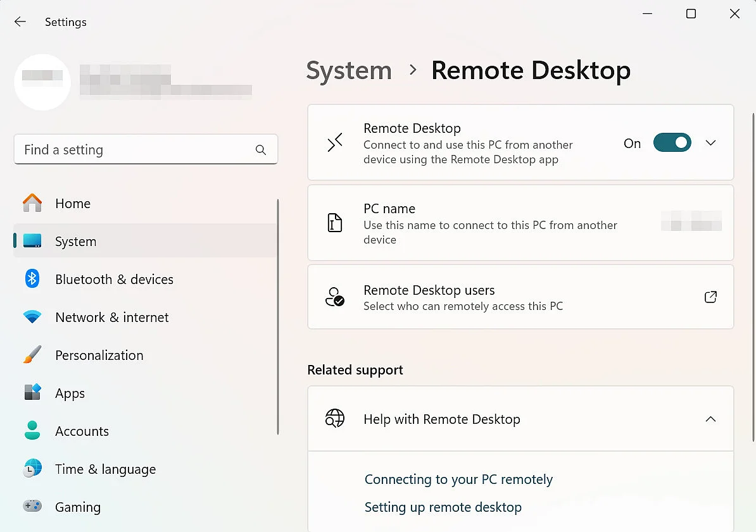The height and width of the screenshot is (532, 756).
Task: Click the blurred account name text
Action: [x=165, y=82]
